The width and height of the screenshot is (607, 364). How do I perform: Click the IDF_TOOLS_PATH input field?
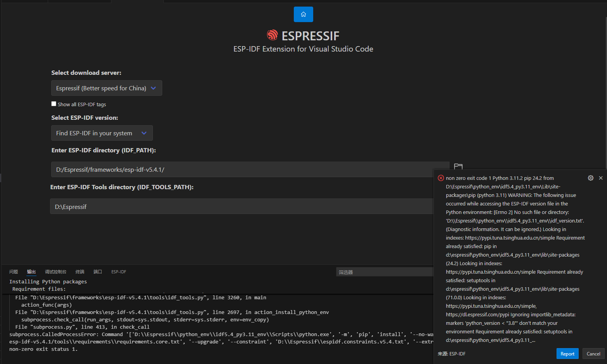[242, 206]
